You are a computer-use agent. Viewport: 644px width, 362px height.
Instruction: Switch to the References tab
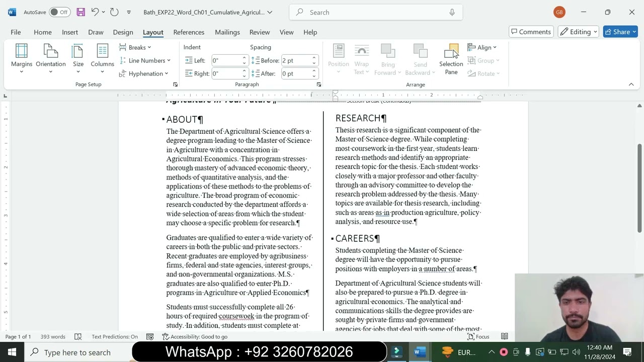click(x=189, y=32)
